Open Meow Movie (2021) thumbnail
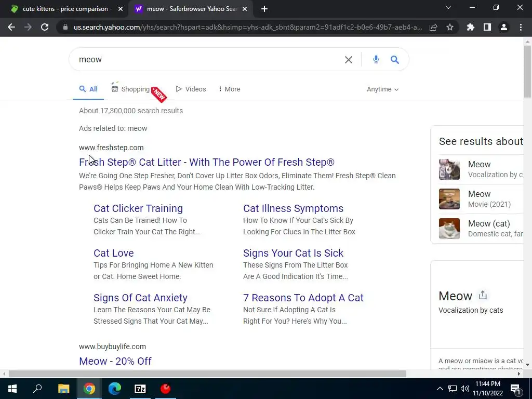 click(x=449, y=199)
